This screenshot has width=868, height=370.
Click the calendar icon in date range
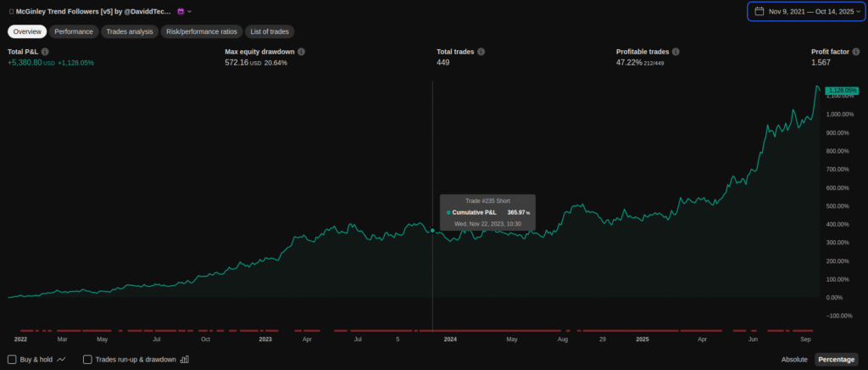coord(758,12)
